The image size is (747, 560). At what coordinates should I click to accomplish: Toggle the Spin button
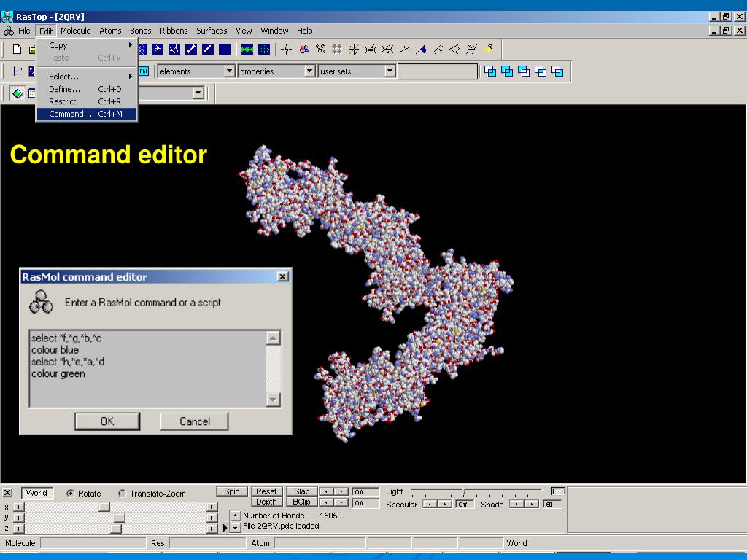(232, 491)
